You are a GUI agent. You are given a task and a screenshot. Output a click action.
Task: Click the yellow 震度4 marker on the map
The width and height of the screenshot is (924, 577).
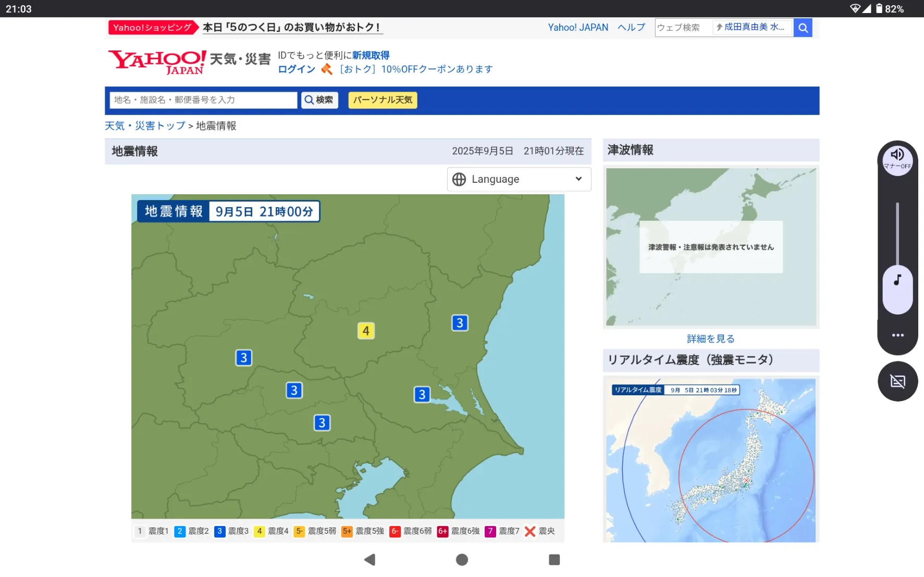(x=366, y=331)
